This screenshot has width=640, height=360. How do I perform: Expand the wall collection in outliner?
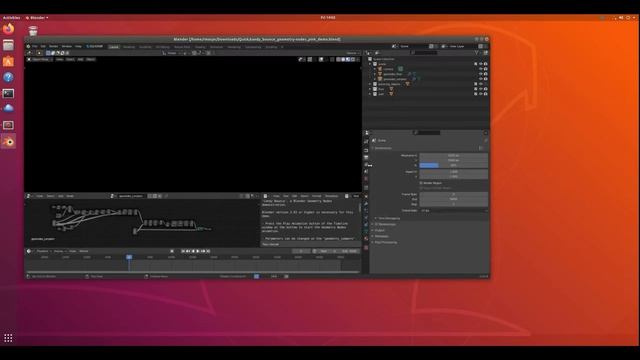tap(370, 93)
